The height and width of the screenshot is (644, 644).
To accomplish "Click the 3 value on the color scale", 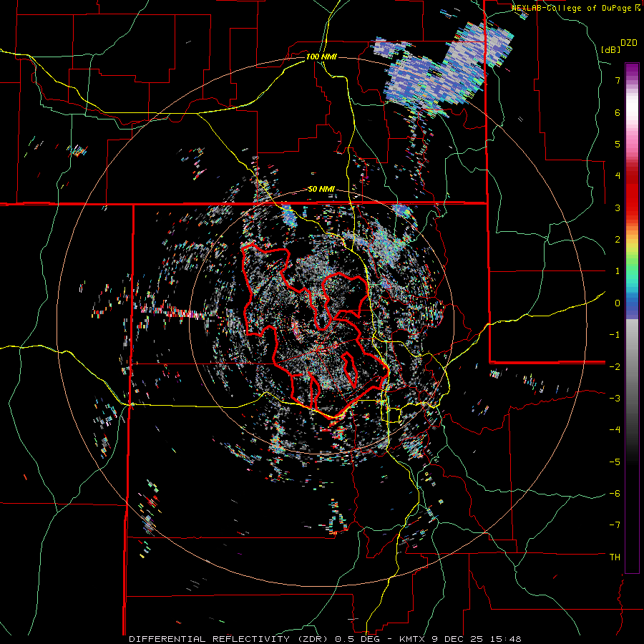I will click(x=618, y=208).
